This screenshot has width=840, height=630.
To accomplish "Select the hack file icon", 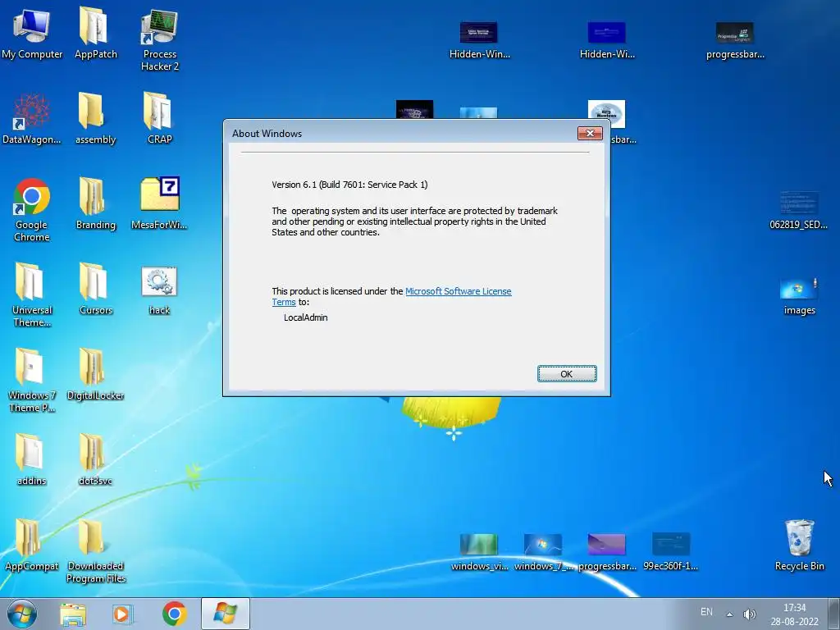I will 160,291.
